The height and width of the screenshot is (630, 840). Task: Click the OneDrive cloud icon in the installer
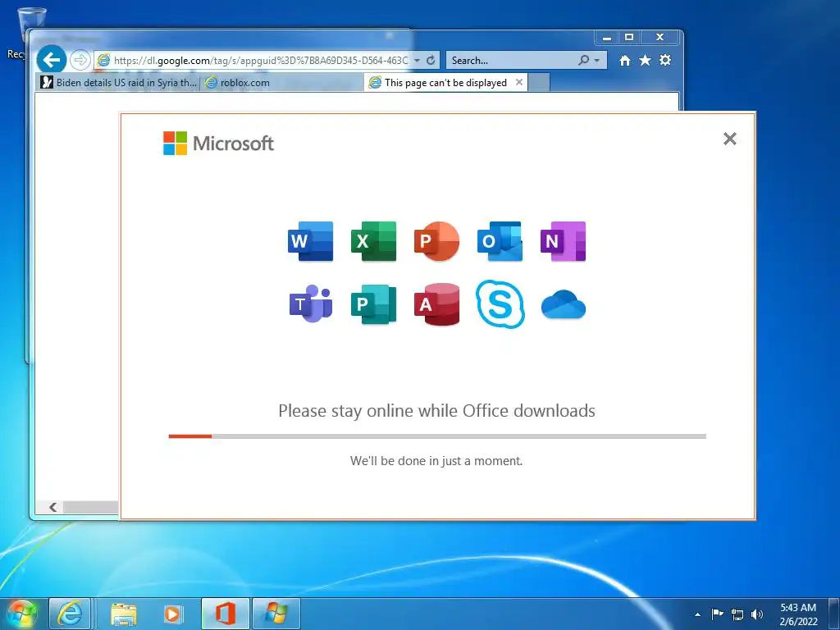[563, 304]
